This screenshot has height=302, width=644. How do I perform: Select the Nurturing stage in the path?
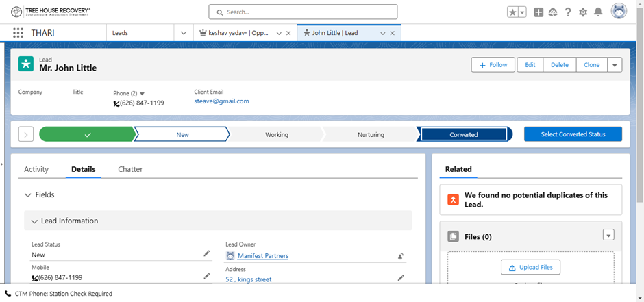pos(371,135)
